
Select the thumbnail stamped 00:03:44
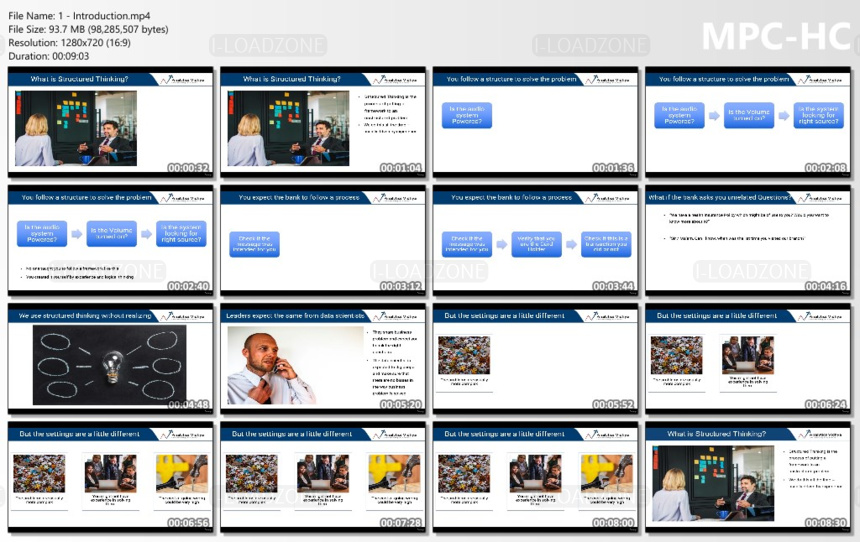tap(535, 241)
